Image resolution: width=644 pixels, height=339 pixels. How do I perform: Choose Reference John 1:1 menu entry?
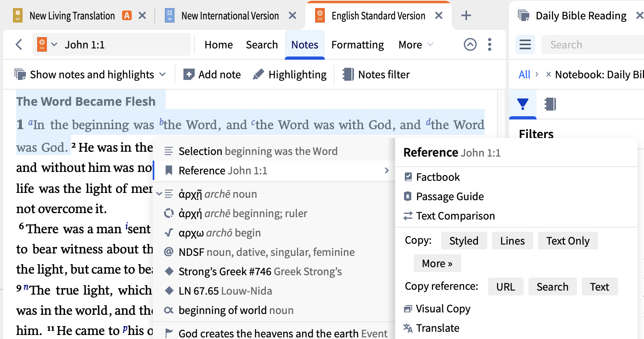click(274, 171)
